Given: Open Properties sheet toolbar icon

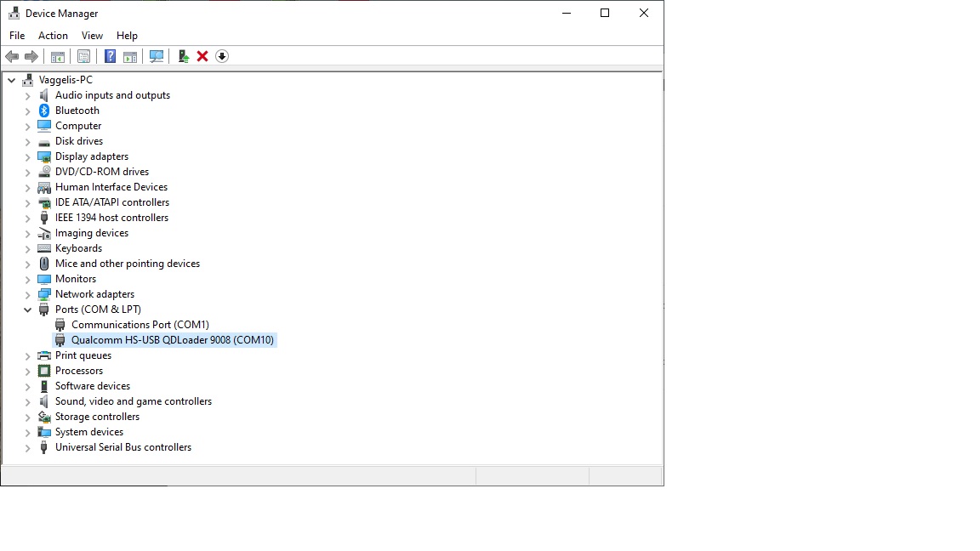Looking at the screenshot, I should tap(83, 56).
